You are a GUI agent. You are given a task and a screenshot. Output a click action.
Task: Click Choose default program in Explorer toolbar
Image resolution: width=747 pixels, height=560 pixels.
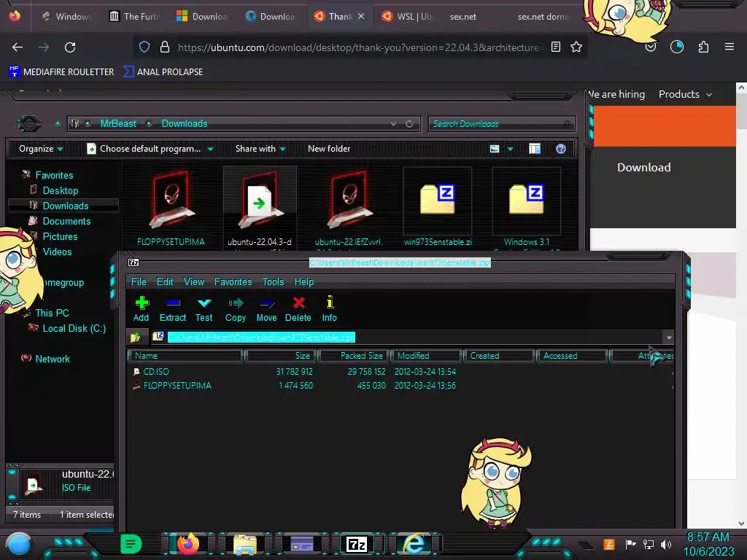(144, 149)
